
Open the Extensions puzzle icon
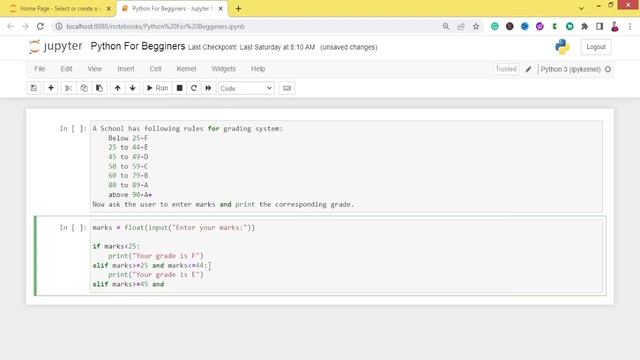click(584, 27)
